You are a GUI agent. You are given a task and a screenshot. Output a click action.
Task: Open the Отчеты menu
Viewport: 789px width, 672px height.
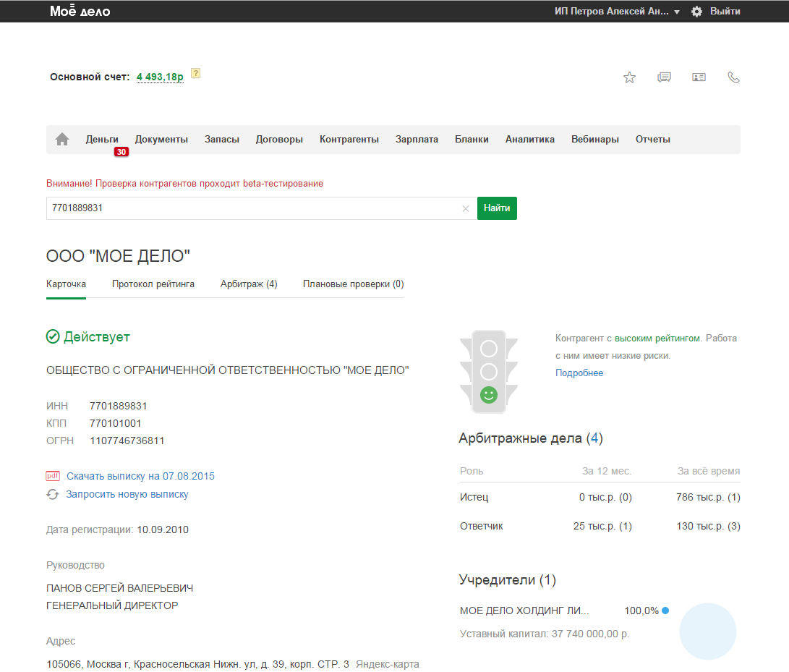pyautogui.click(x=653, y=140)
